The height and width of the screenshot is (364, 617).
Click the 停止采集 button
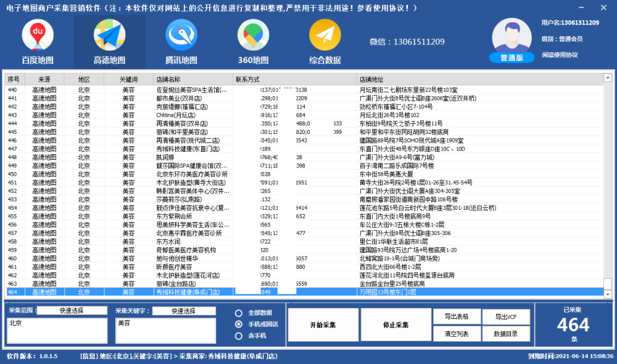coord(396,325)
